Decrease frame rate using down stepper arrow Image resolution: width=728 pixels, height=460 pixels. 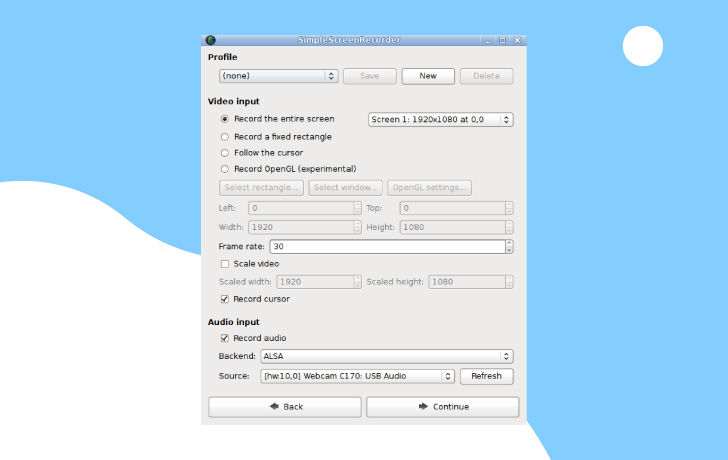coord(509,250)
